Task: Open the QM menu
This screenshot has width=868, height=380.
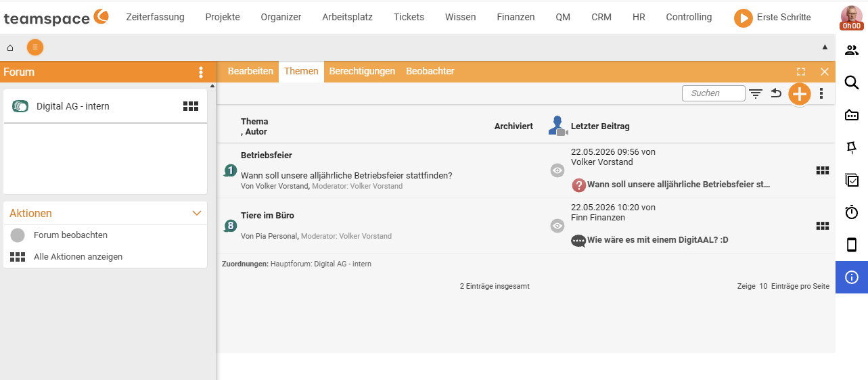Action: tap(563, 17)
